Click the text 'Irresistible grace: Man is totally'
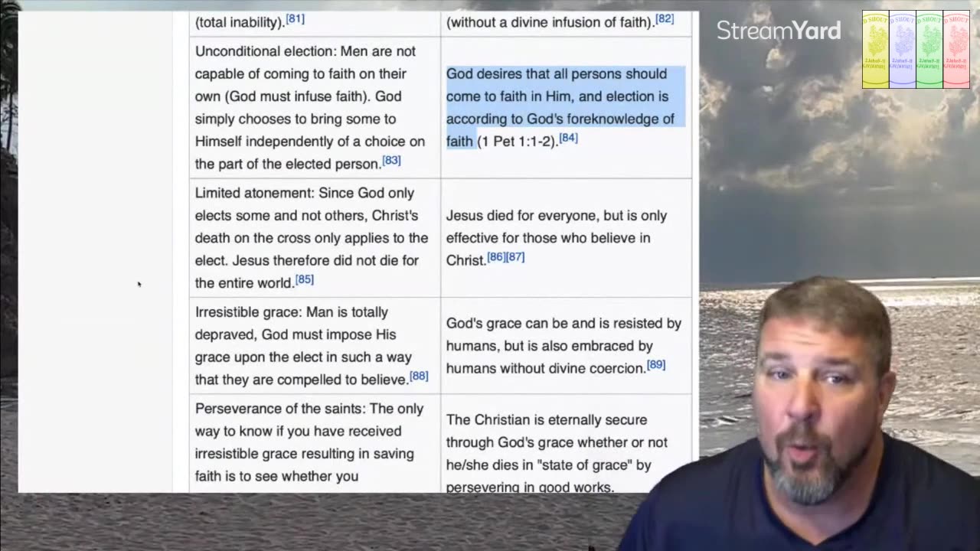Screen dimensions: 980x551 pos(292,312)
